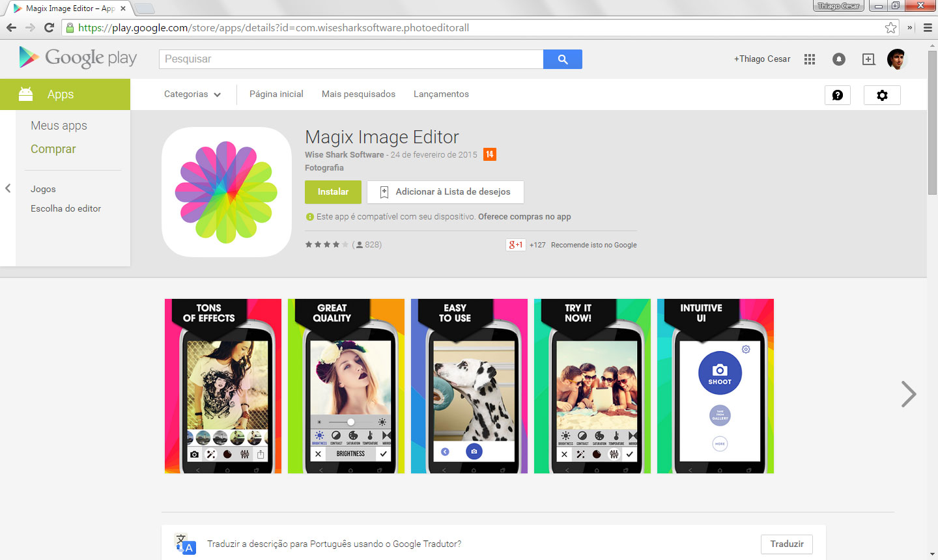
Task: Click the Oferece compras no app text
Action: 524,217
